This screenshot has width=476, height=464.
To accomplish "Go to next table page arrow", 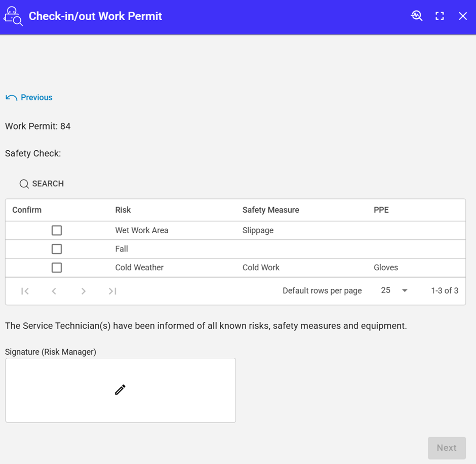I will (84, 291).
